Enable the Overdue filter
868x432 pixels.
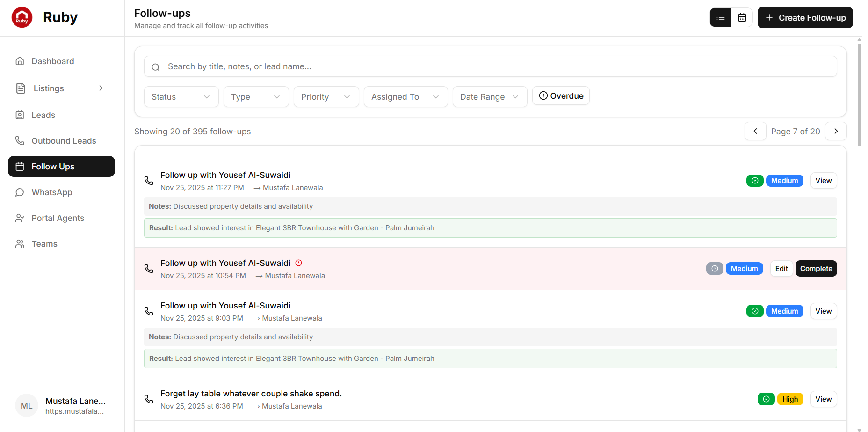pos(561,95)
